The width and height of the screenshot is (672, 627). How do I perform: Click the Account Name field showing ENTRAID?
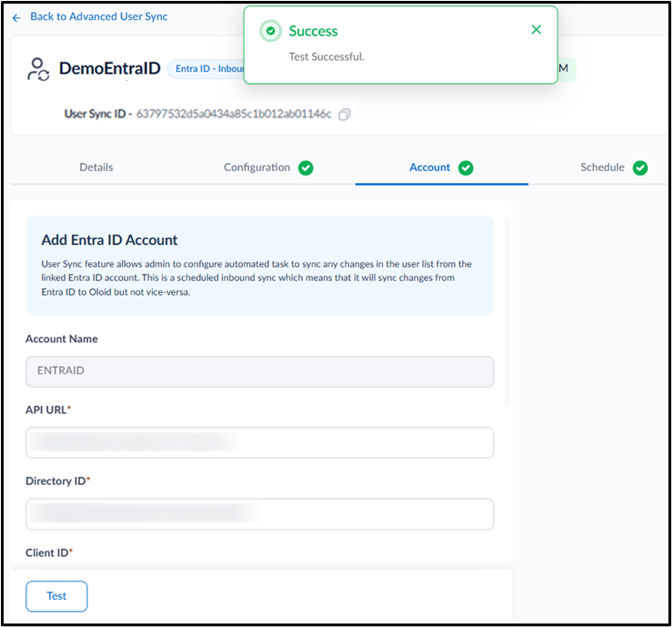[260, 371]
